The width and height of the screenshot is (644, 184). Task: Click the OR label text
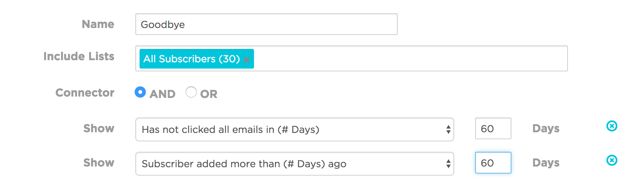209,94
